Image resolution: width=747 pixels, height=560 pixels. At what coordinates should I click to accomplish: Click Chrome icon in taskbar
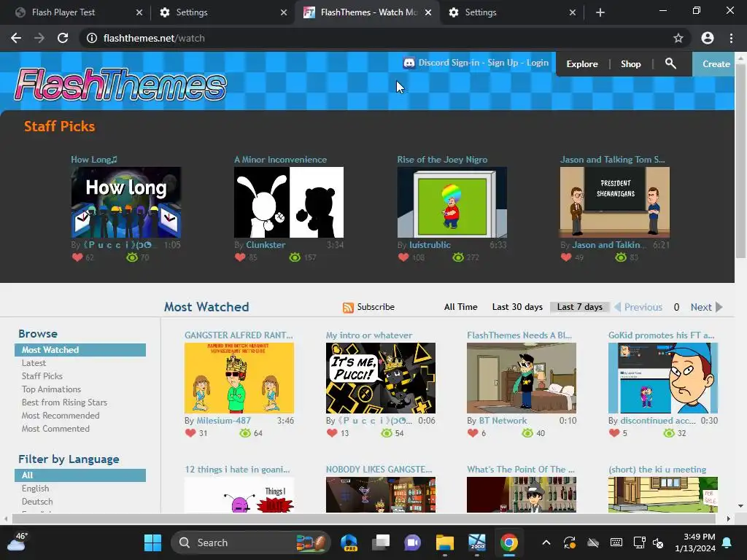508,542
